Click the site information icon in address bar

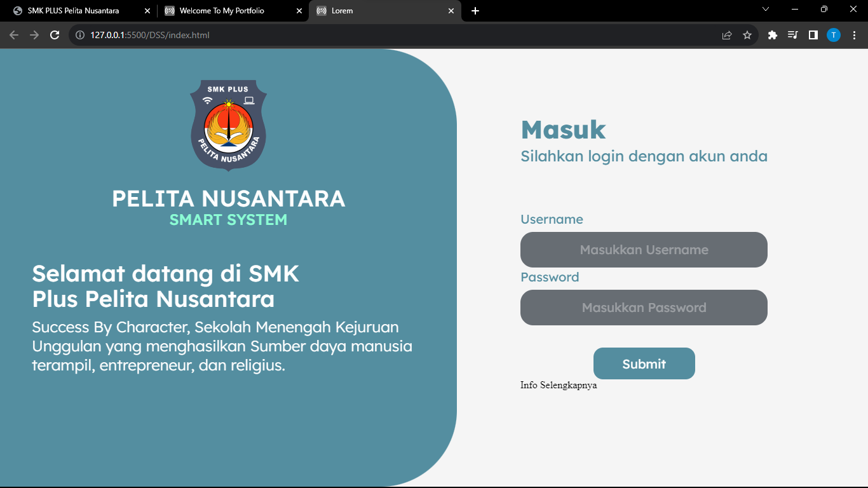tap(80, 35)
